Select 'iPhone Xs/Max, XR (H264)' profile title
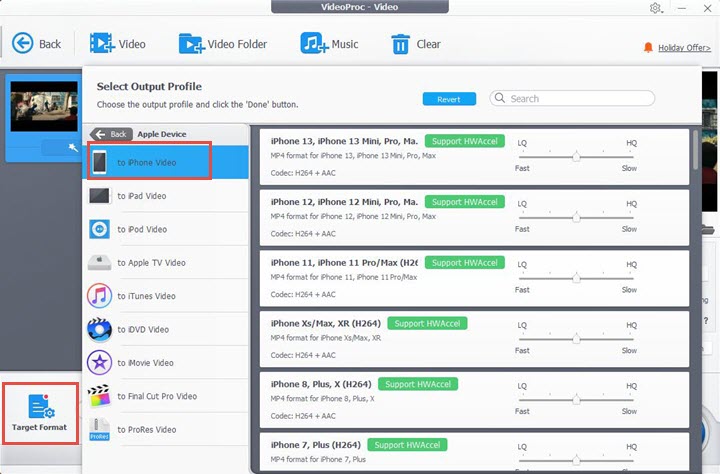This screenshot has height=474, width=720. [x=326, y=323]
